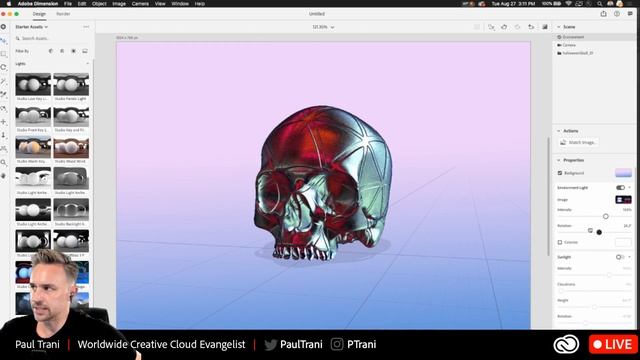The width and height of the screenshot is (640, 360).
Task: Select the camera Dolly tool
Action: 4,135
